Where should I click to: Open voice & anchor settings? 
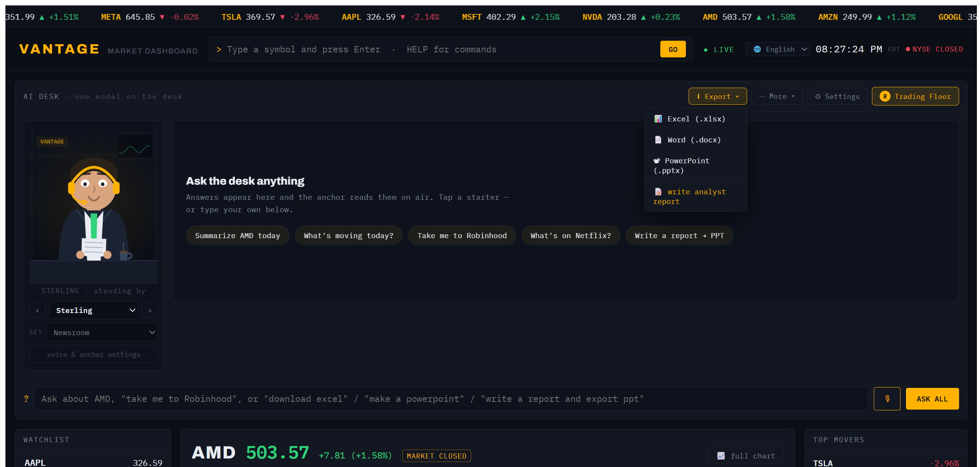[94, 355]
